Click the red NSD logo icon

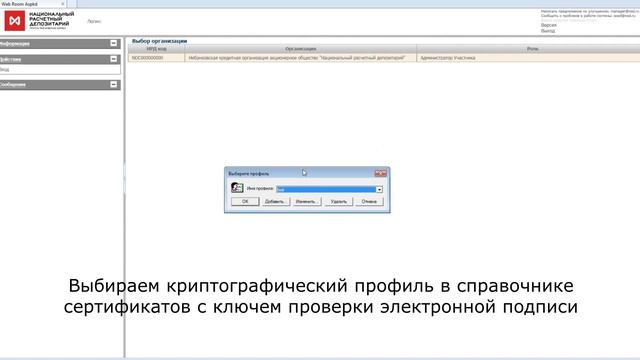pos(15,20)
